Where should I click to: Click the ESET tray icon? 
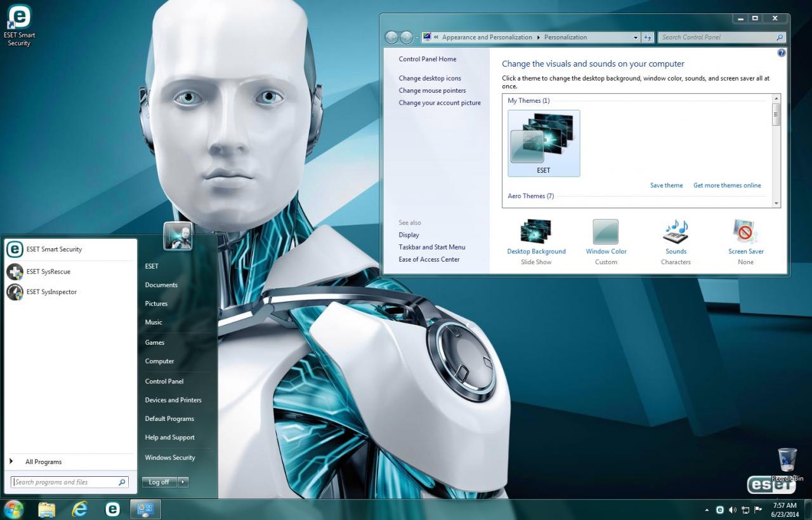point(720,510)
